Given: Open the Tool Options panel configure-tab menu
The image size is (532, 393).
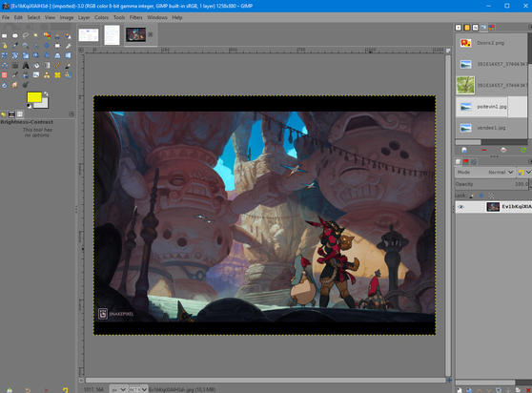Looking at the screenshot, I should pyautogui.click(x=72, y=114).
